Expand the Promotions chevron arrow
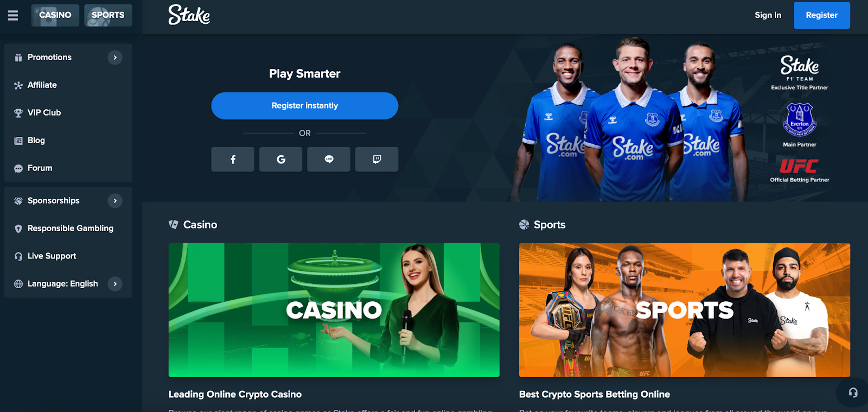The width and height of the screenshot is (868, 412). tap(115, 58)
